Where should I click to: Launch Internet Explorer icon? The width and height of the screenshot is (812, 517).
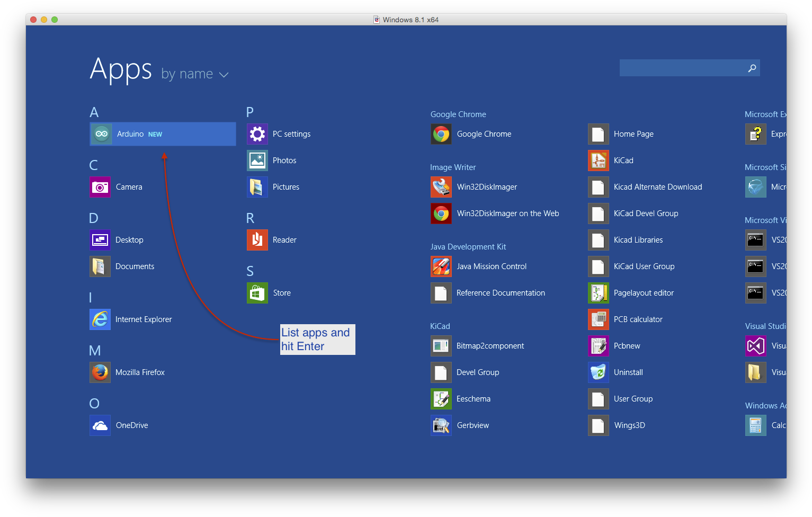coord(100,319)
